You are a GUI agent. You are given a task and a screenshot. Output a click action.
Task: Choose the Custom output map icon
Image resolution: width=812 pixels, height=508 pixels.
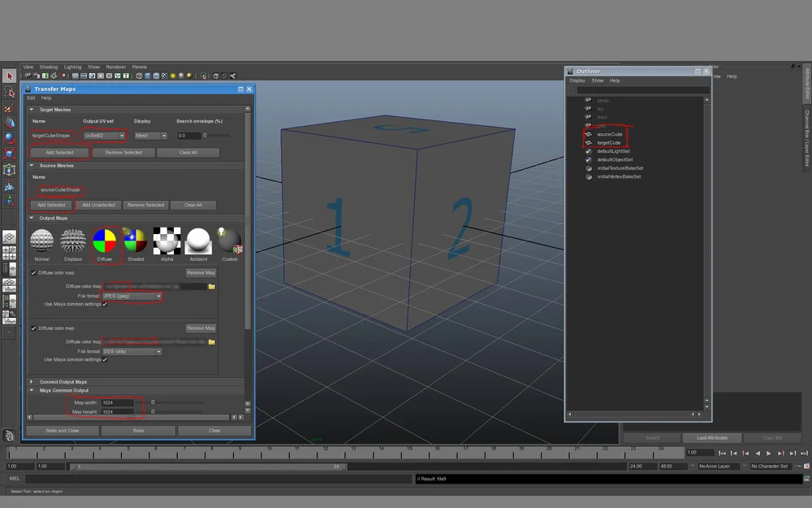[229, 241]
